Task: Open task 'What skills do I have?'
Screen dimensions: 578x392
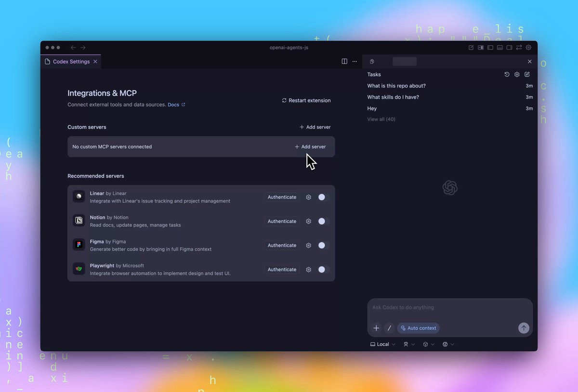Action: (450, 97)
